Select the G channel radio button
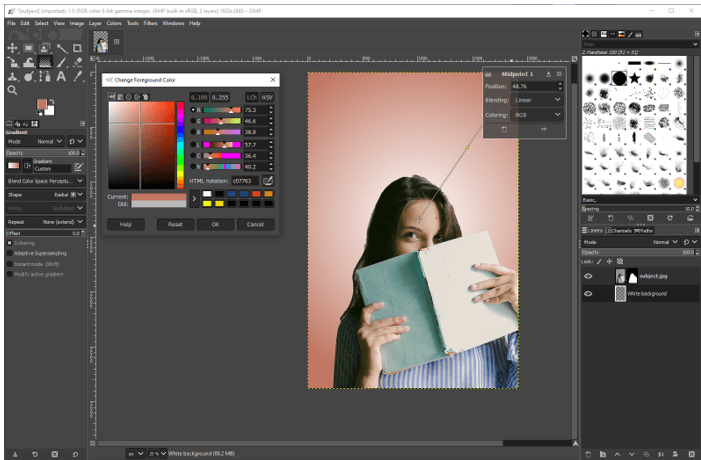The image size is (701, 460). pos(193,121)
